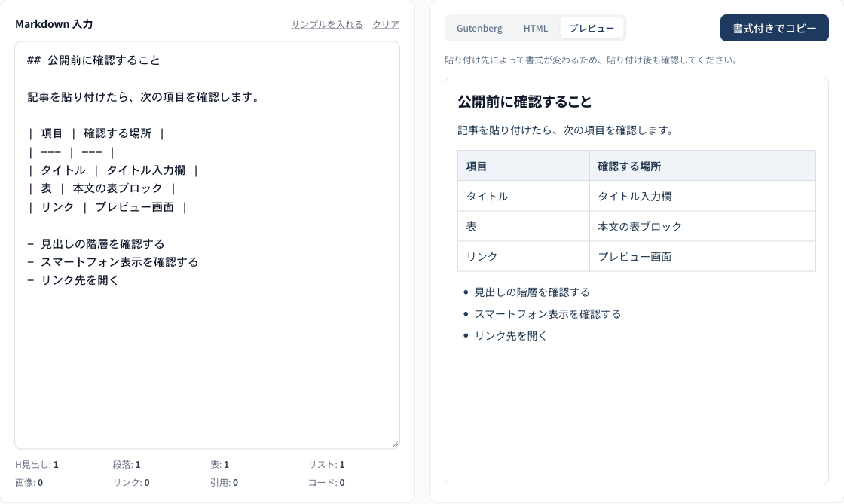Click the リンク count stat below the editor
The image size is (844, 504).
click(x=131, y=482)
